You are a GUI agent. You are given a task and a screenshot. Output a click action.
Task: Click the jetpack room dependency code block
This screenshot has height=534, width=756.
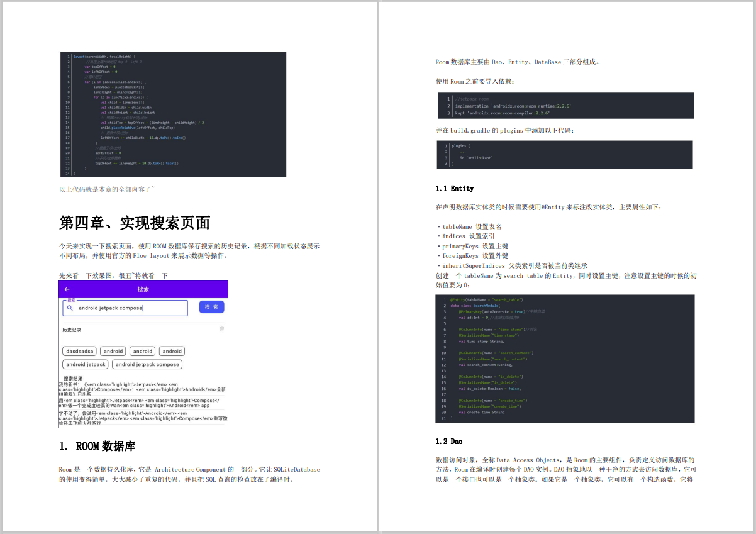pos(566,106)
